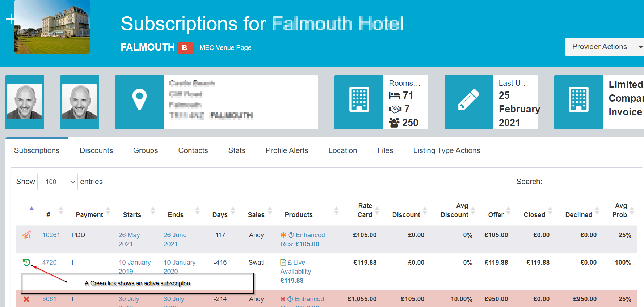644x307 pixels.
Task: Click the orange paper plane icon for 10261
Action: (26, 235)
